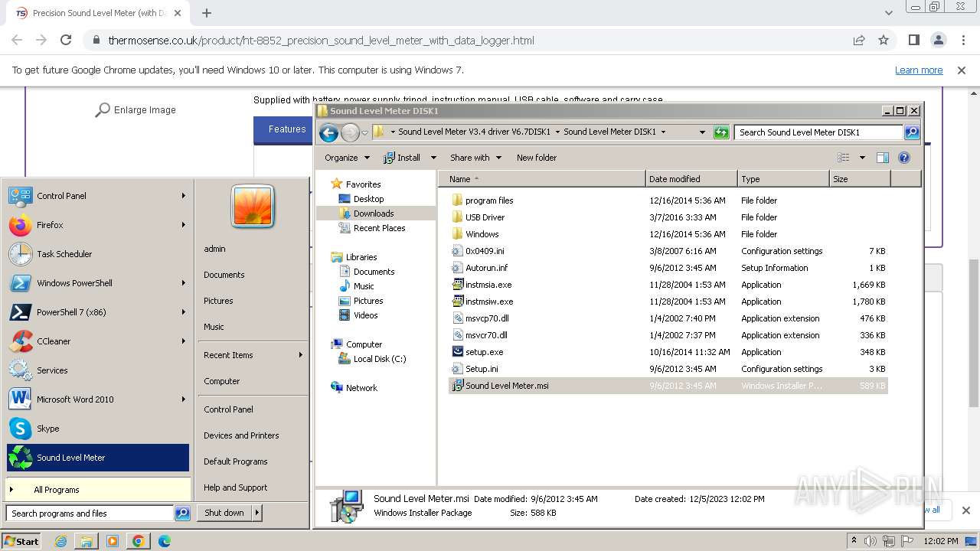Open the Shut down options arrow

tap(257, 513)
